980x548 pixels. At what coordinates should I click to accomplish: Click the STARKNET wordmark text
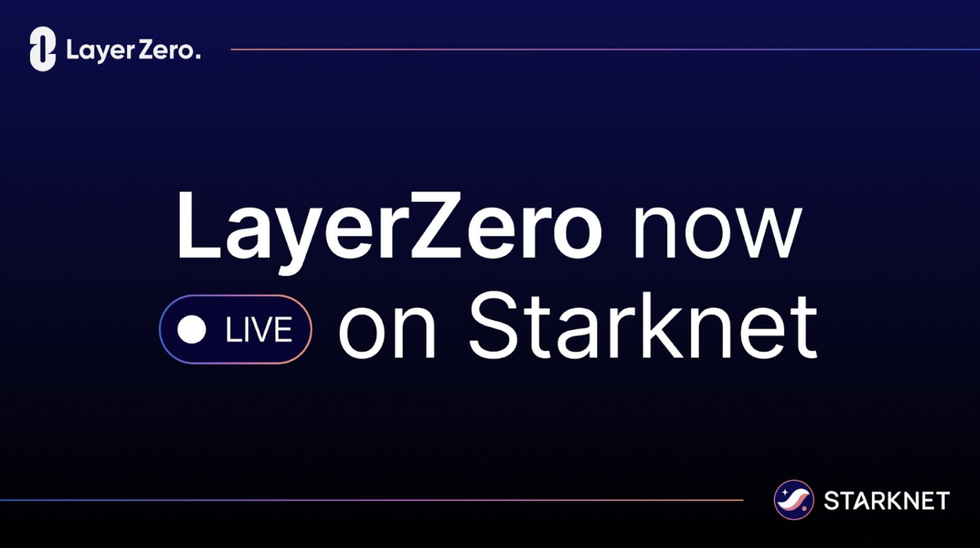[886, 501]
